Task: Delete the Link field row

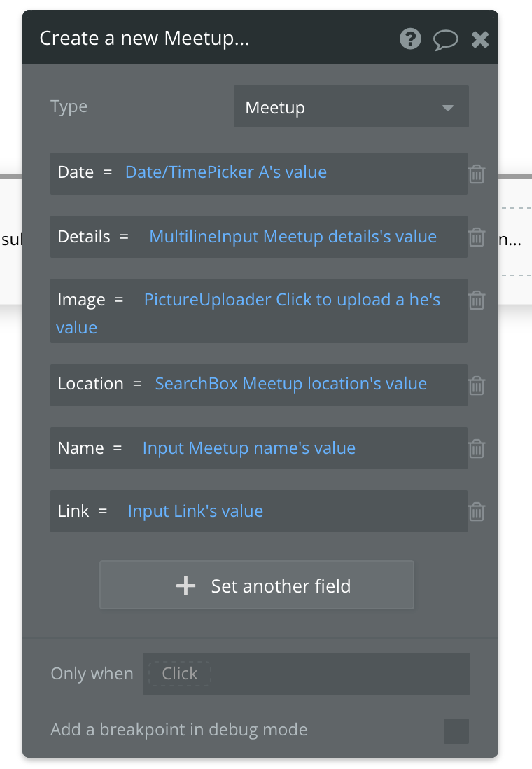Action: tap(477, 511)
